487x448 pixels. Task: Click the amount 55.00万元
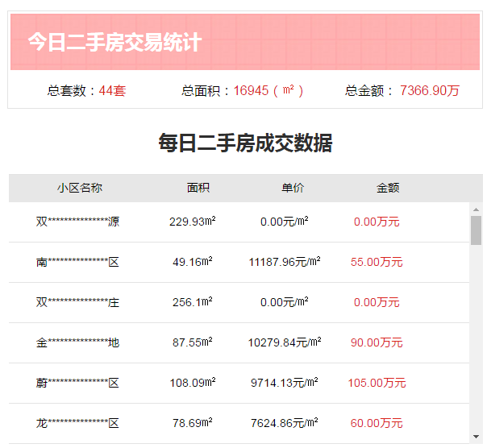pos(377,262)
